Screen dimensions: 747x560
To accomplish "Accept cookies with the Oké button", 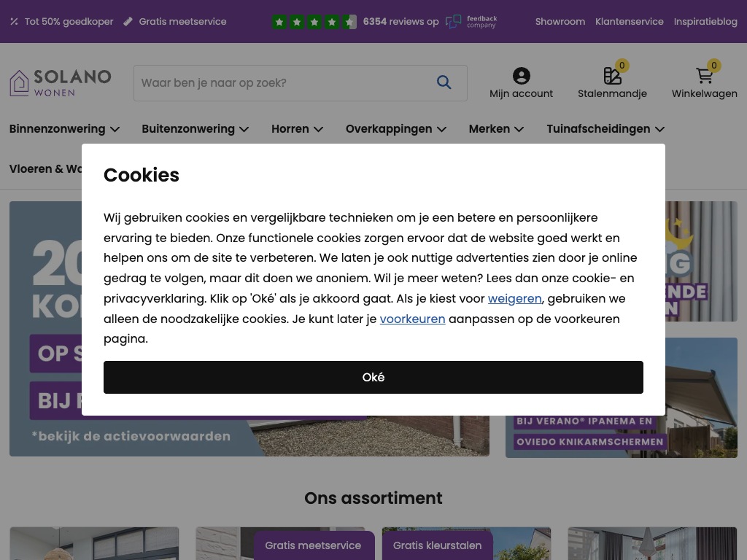I will (373, 377).
